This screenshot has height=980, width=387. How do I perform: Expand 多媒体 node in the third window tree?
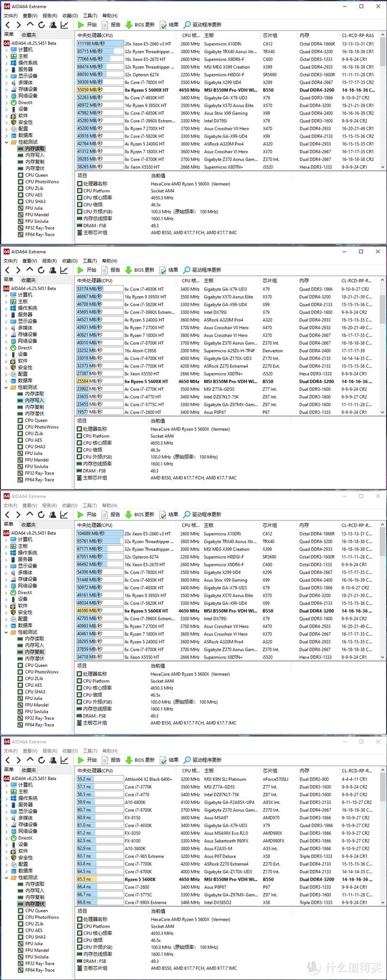click(x=6, y=572)
